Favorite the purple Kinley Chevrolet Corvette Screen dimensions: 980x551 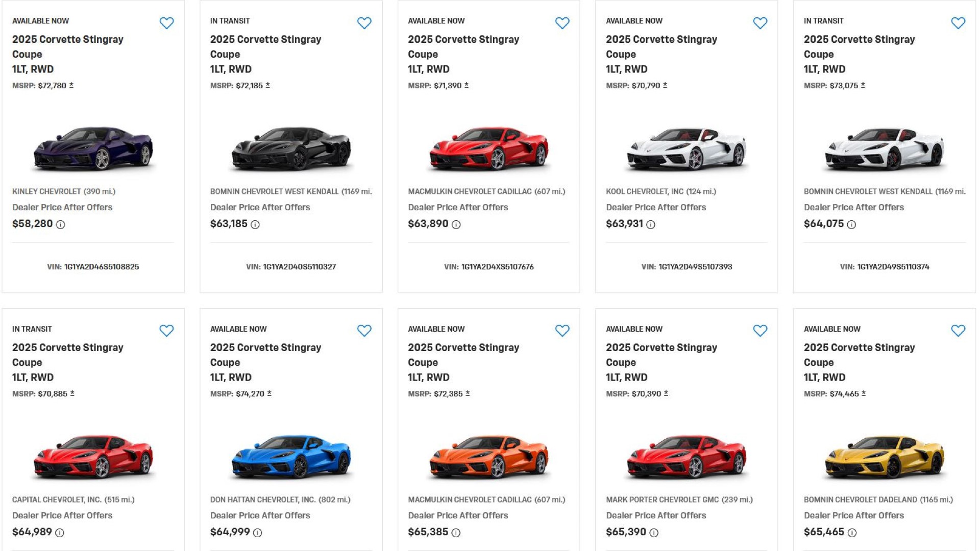click(x=166, y=23)
